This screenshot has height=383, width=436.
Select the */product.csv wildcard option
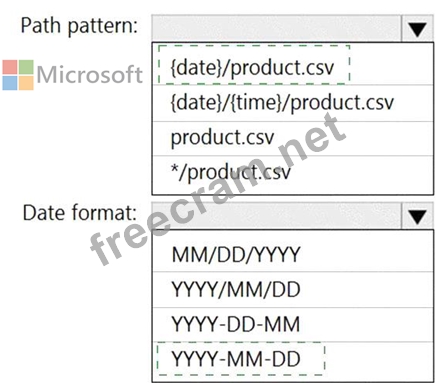coord(292,175)
